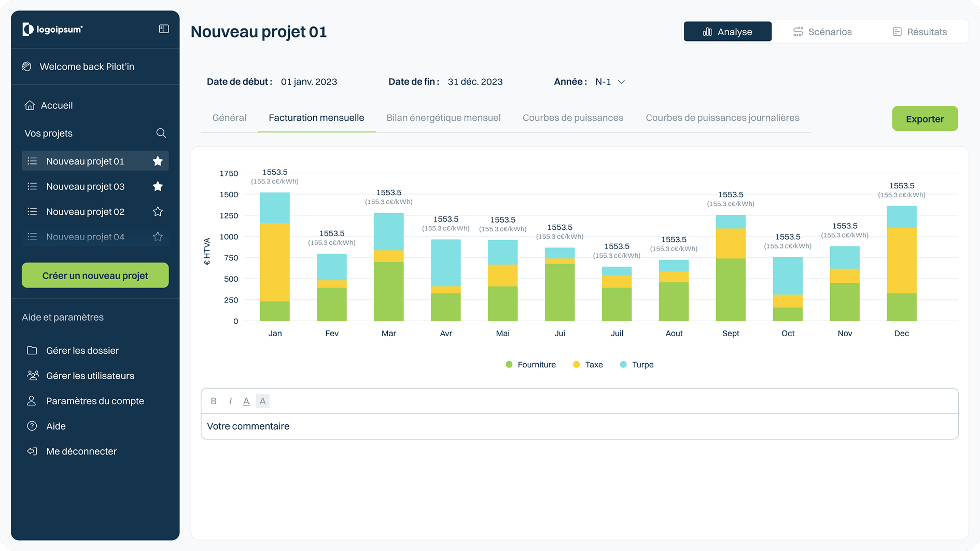
Task: Open Nouveau projet 02 in the sidebar
Action: point(95,212)
